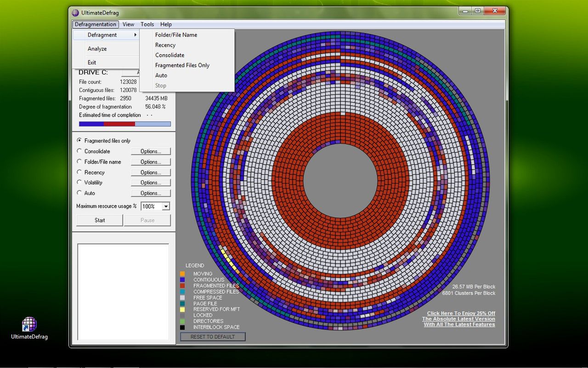
Task: Click the Options button beside Volatility
Action: (x=151, y=183)
